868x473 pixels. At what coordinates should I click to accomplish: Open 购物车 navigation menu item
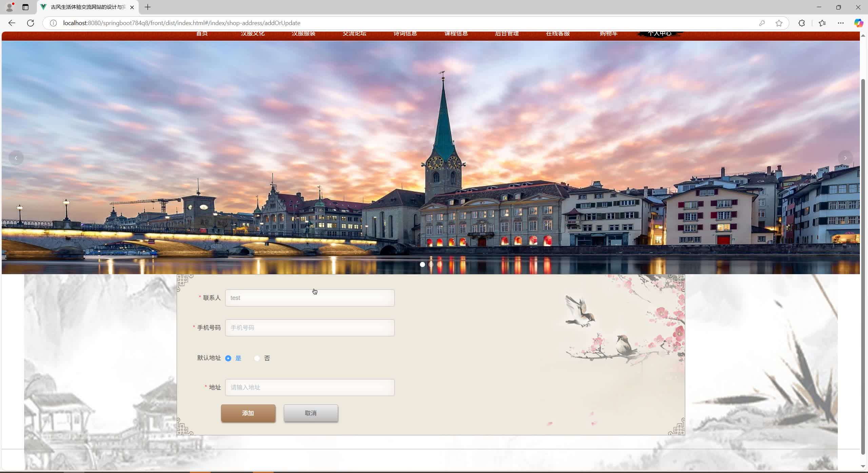(608, 34)
